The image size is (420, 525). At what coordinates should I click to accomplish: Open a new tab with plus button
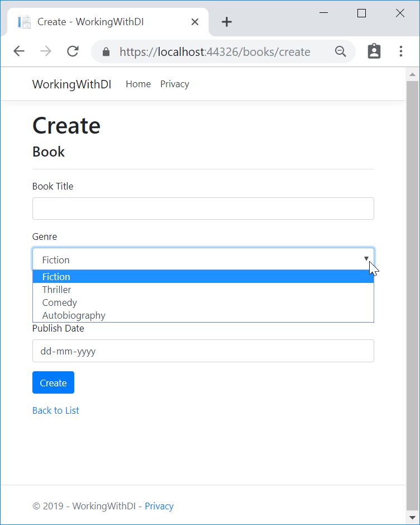[x=226, y=22]
